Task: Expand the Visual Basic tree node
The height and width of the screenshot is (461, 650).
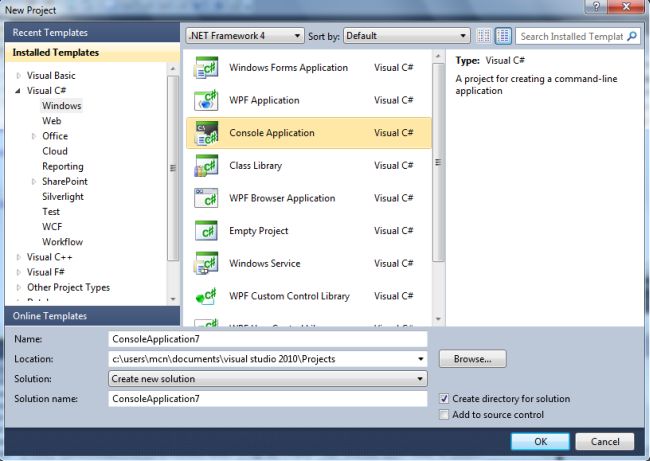Action: tap(19, 75)
